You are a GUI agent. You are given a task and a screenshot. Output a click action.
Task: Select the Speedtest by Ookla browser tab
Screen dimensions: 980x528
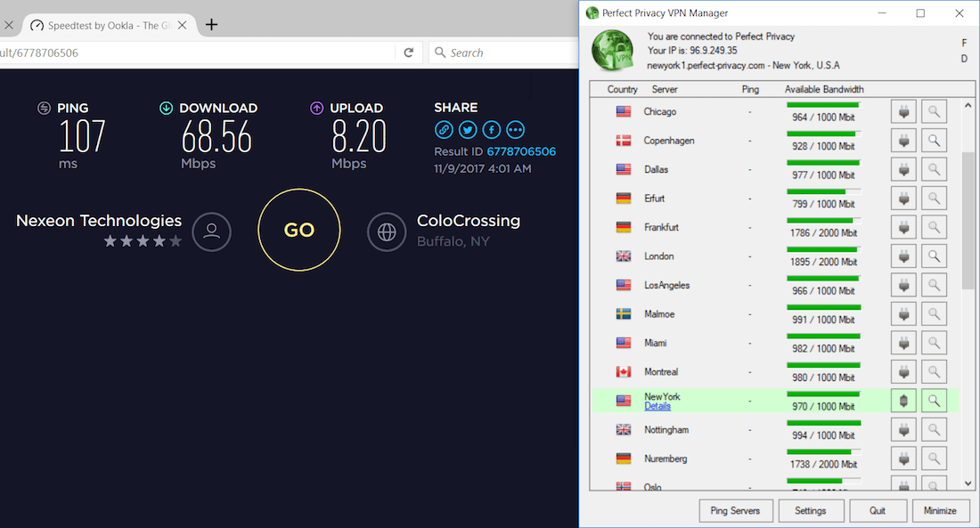(x=107, y=26)
